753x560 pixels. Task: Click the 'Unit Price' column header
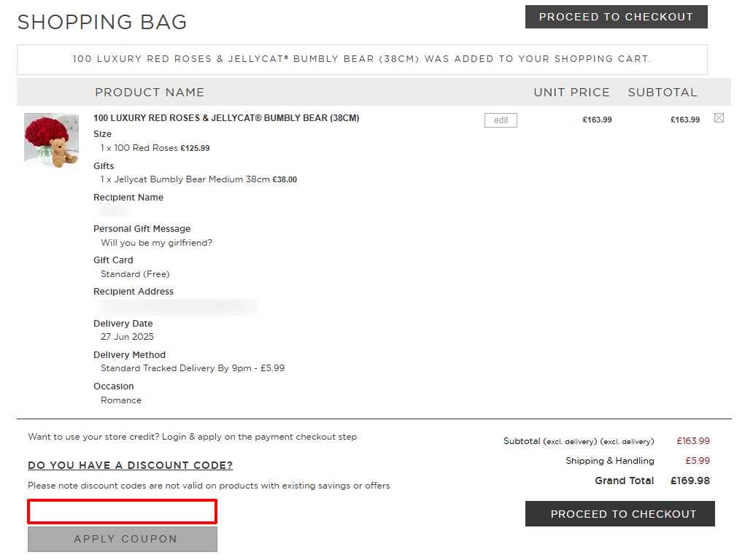[x=572, y=92]
